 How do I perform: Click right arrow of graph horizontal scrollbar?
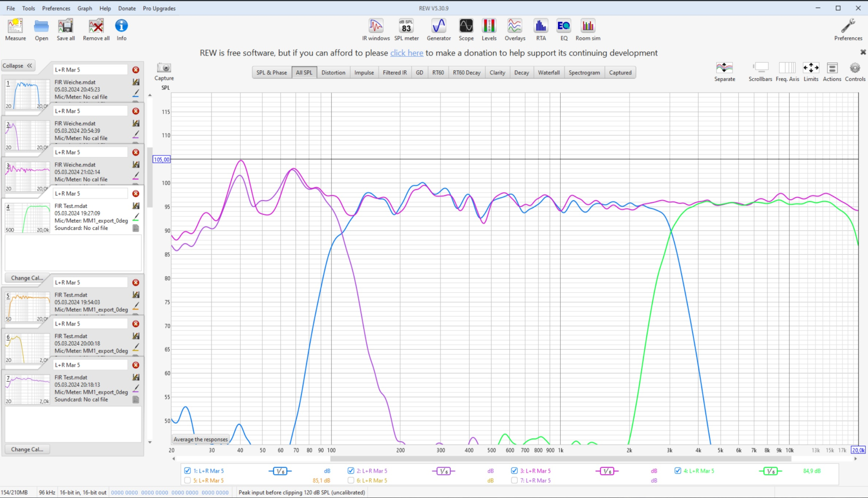point(855,459)
